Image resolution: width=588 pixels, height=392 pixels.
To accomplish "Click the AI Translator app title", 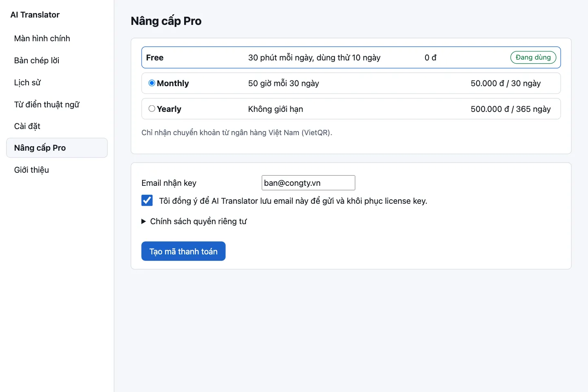I will [35, 15].
